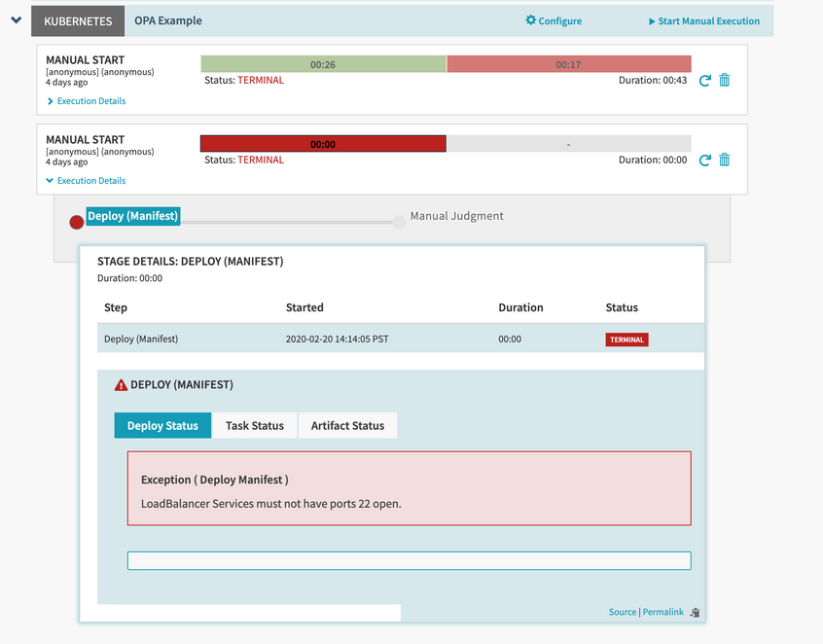Rerun the second execution lasting 00:00
The width and height of the screenshot is (823, 644).
[705, 160]
